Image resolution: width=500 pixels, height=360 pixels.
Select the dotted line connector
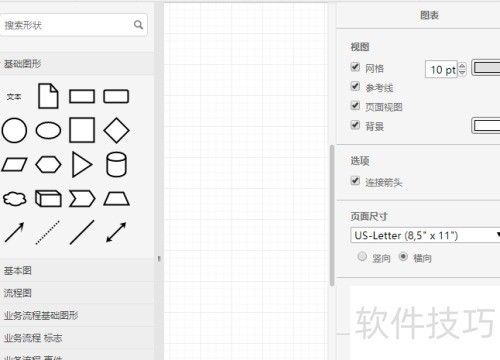click(48, 233)
